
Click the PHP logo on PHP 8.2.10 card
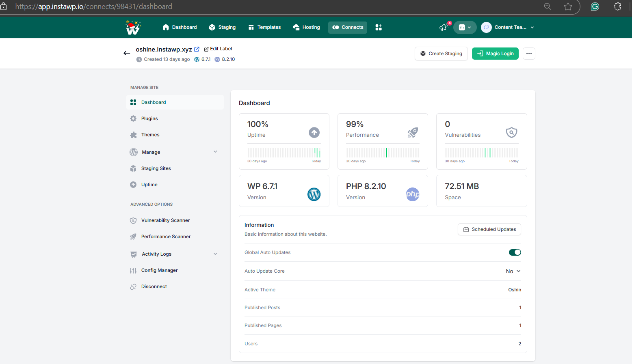click(413, 194)
